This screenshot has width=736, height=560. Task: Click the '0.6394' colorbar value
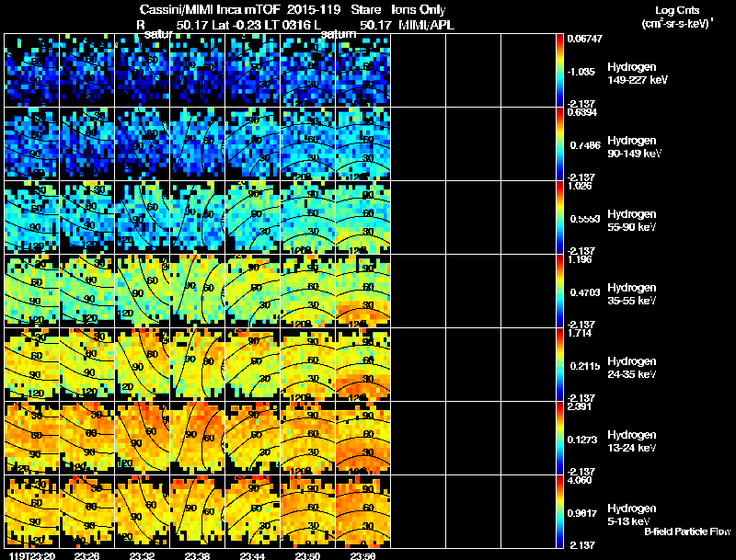click(582, 112)
